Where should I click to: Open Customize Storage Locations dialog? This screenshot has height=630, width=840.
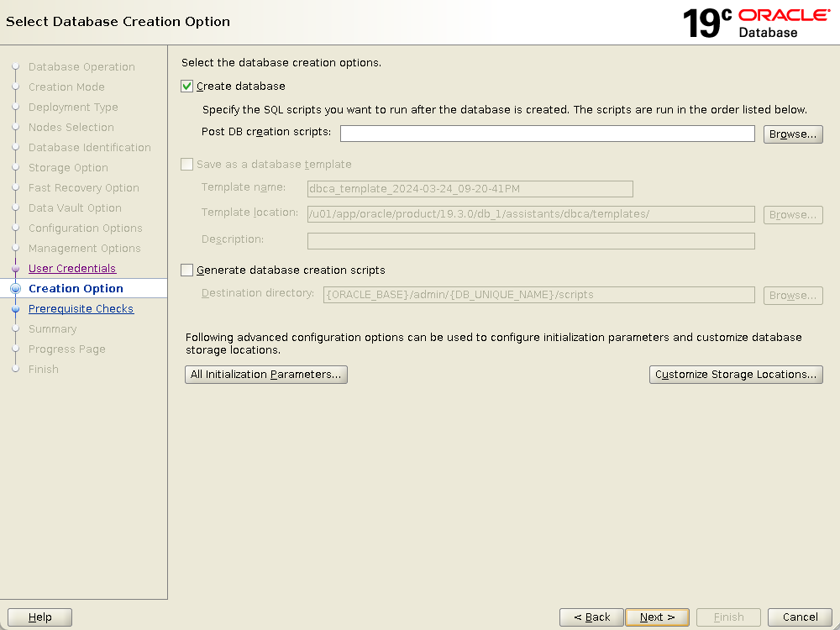[x=736, y=375]
